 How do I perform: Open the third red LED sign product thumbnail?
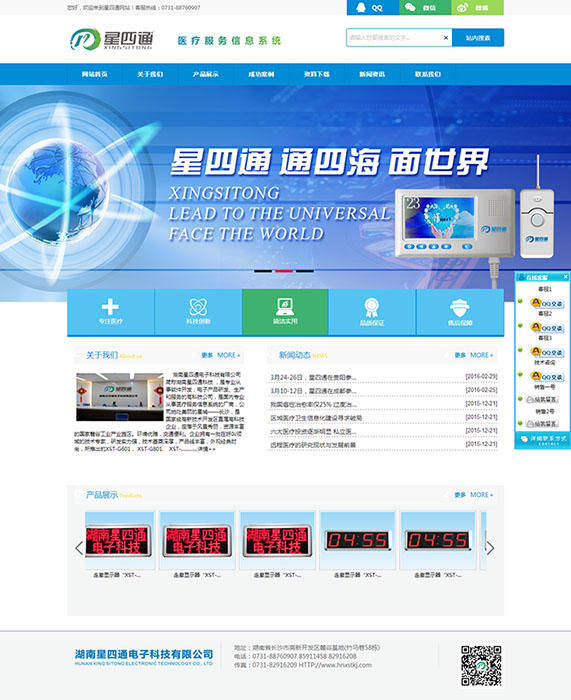click(277, 540)
